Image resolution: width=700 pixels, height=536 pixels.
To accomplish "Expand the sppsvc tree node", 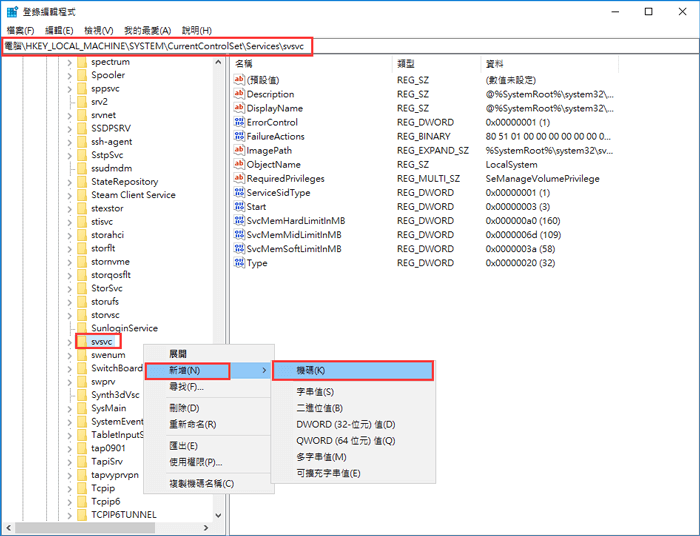I will pos(69,89).
